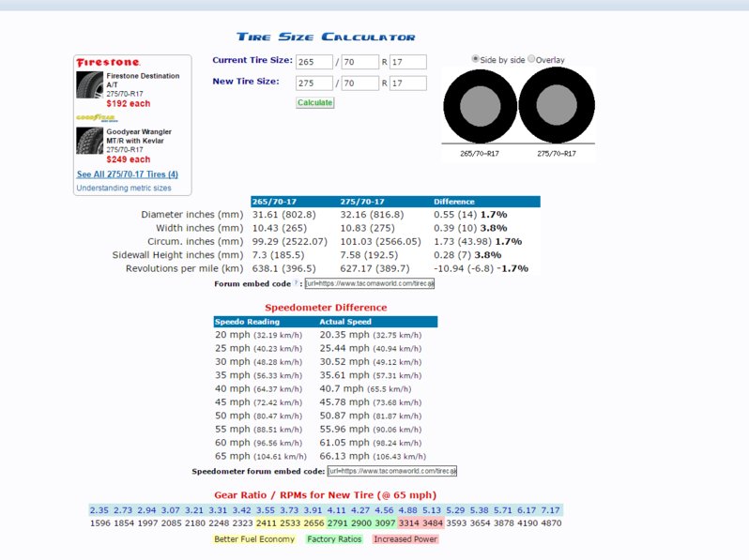This screenshot has height=560, width=749.
Task: Open See All 275/70-17 Tires link
Action: [127, 174]
